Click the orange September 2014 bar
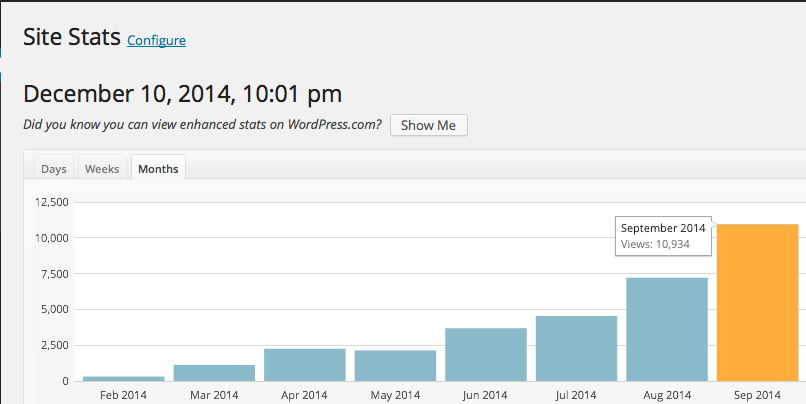The width and height of the screenshot is (806, 404). pyautogui.click(x=757, y=303)
